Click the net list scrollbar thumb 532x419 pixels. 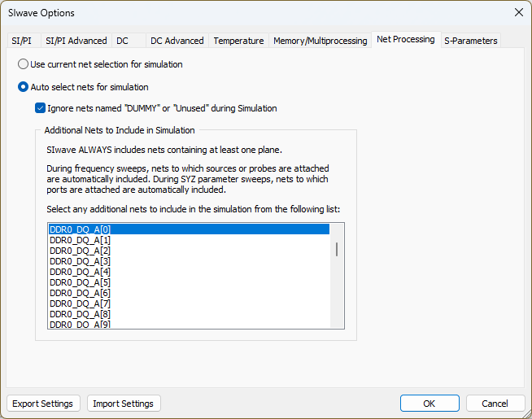(x=337, y=249)
